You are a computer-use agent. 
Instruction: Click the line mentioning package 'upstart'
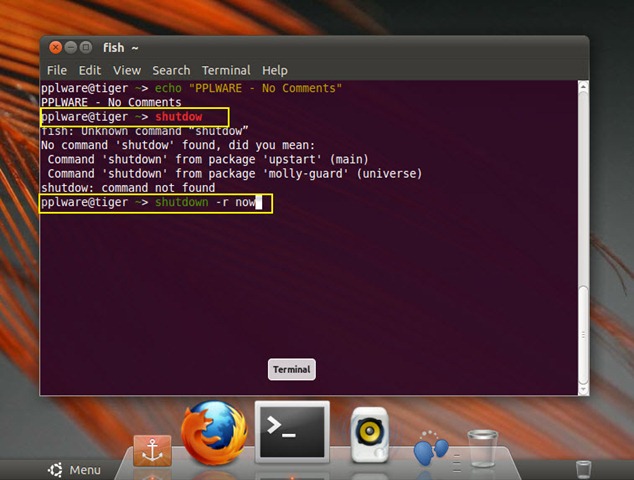(208, 159)
